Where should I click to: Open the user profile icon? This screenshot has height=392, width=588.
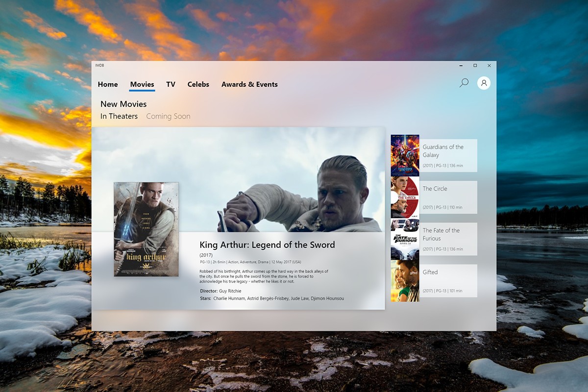tap(484, 83)
